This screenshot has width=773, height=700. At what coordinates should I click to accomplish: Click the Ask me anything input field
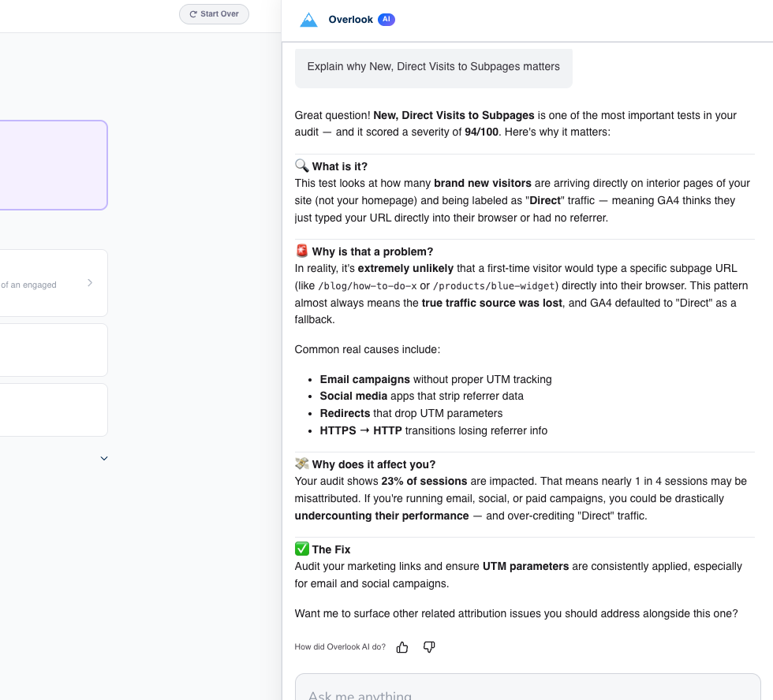[527, 692]
